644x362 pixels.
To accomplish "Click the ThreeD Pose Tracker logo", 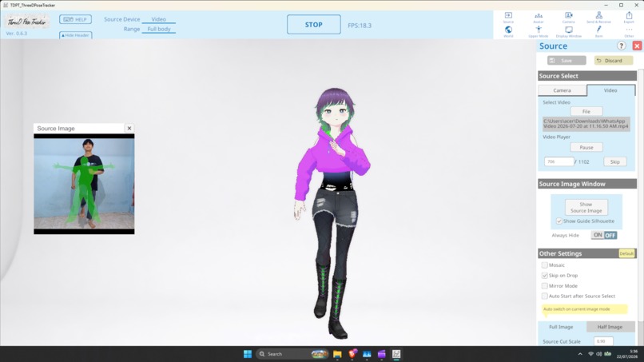I will point(27,22).
